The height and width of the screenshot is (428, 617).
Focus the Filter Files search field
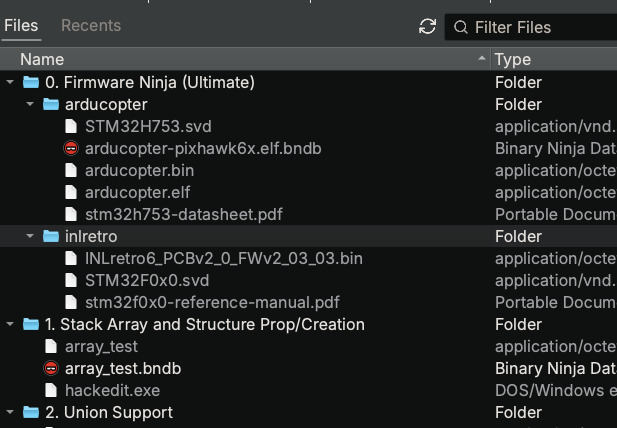click(x=531, y=27)
